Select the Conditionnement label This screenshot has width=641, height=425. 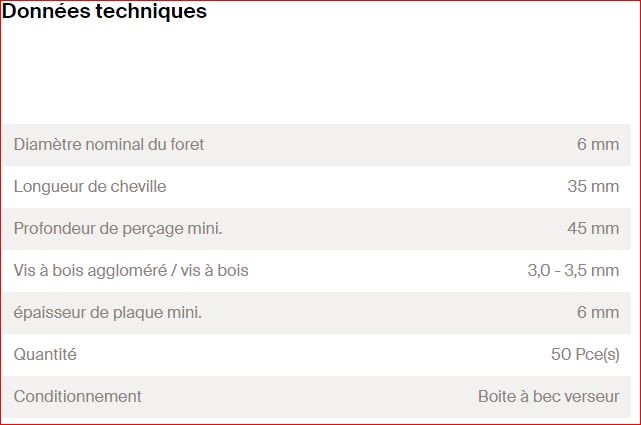click(78, 396)
